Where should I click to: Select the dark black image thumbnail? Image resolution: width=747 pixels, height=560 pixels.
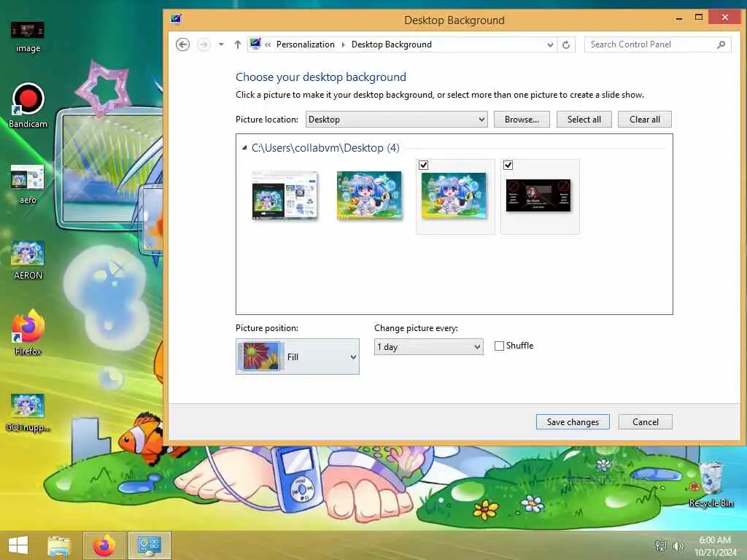pyautogui.click(x=538, y=195)
